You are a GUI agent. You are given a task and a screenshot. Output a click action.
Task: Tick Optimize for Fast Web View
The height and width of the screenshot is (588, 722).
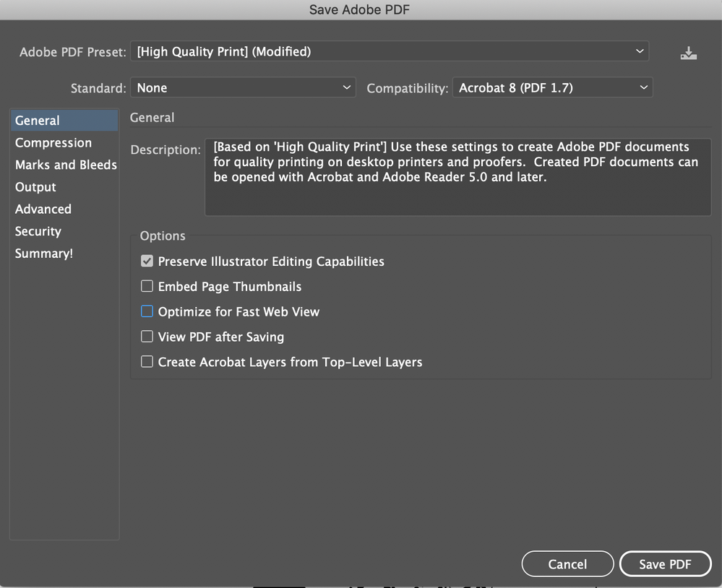147,311
